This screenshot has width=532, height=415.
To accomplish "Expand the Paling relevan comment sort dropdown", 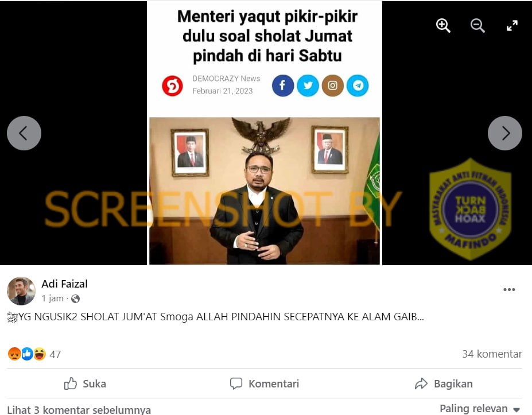I will (480, 409).
